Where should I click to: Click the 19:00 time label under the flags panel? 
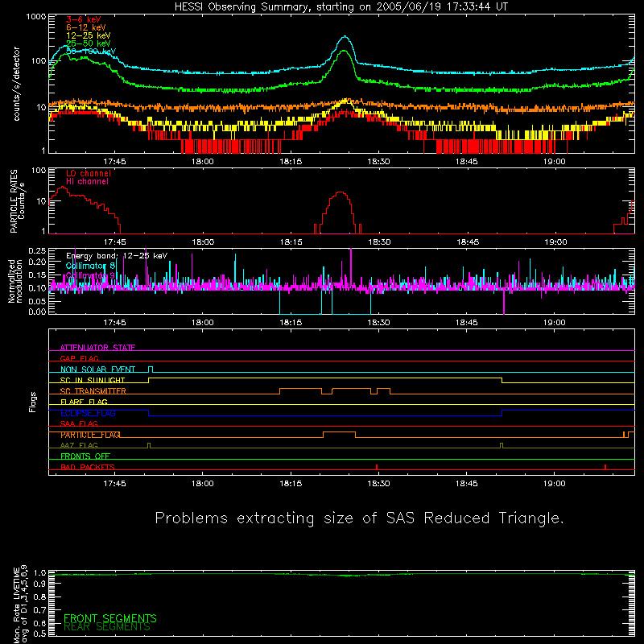point(555,484)
